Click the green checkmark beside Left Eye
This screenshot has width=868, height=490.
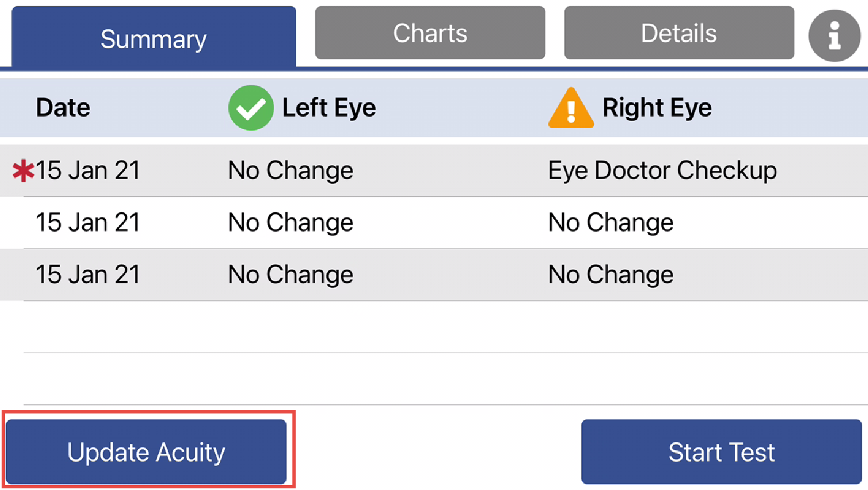pos(251,108)
